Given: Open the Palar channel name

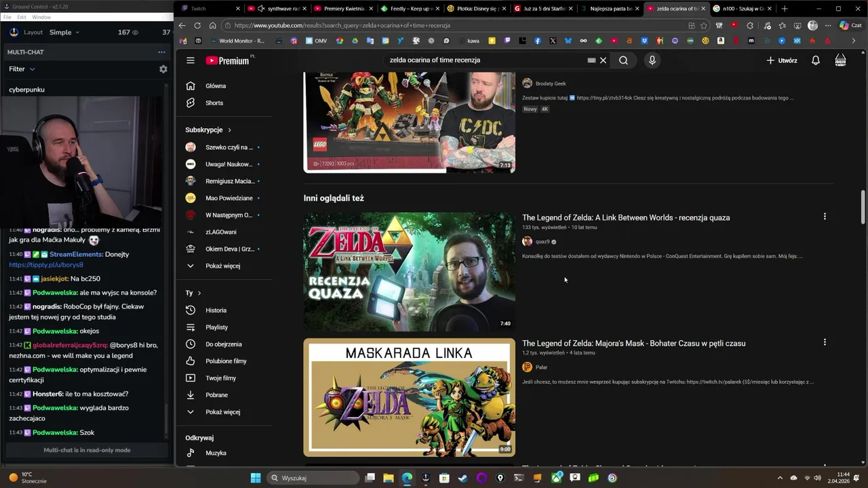Looking at the screenshot, I should (541, 367).
